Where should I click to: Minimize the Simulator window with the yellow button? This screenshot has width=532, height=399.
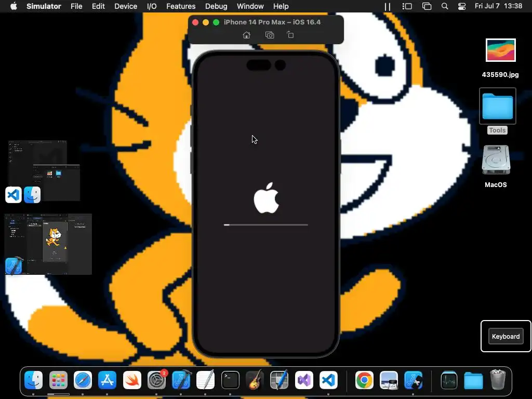click(x=206, y=22)
